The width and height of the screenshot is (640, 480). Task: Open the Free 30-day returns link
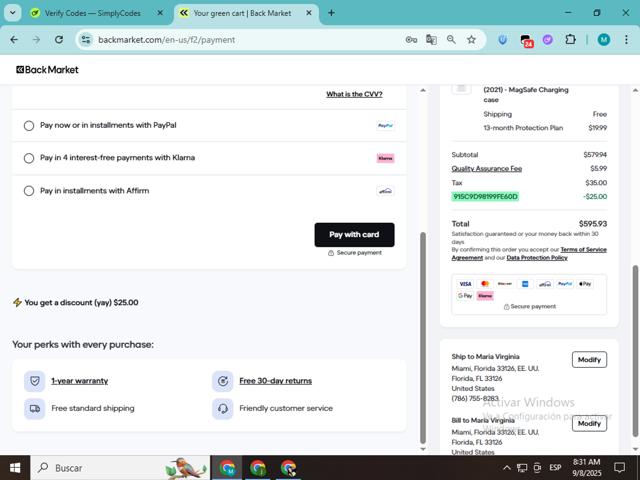pyautogui.click(x=276, y=381)
